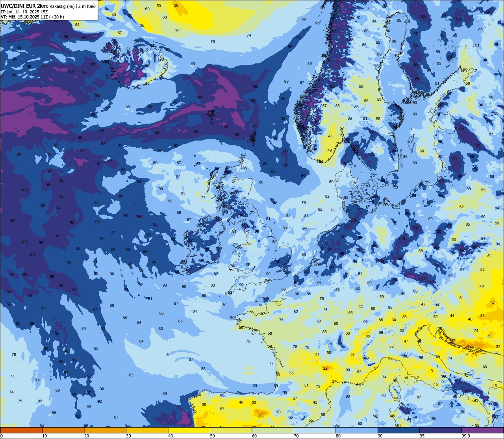Select the dark blue 90–95 legend swatch
Viewport: 504px width, 439px height.
tap(398, 430)
